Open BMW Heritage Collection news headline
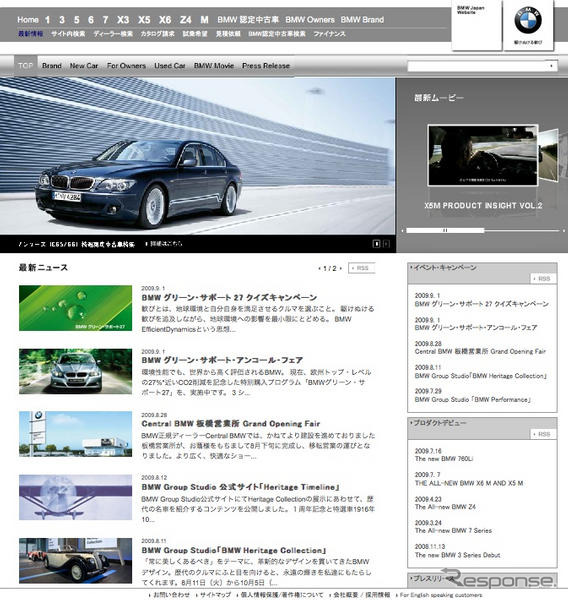The image size is (568, 600). point(233,550)
